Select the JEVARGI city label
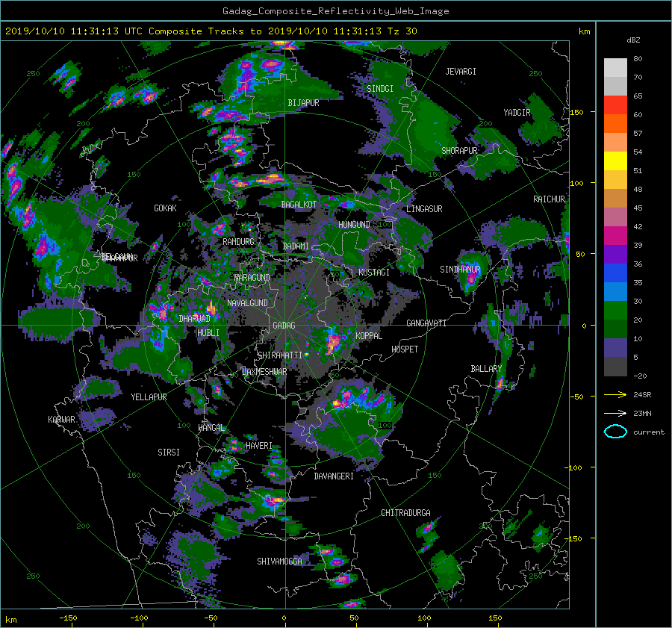This screenshot has height=628, width=672. click(461, 72)
